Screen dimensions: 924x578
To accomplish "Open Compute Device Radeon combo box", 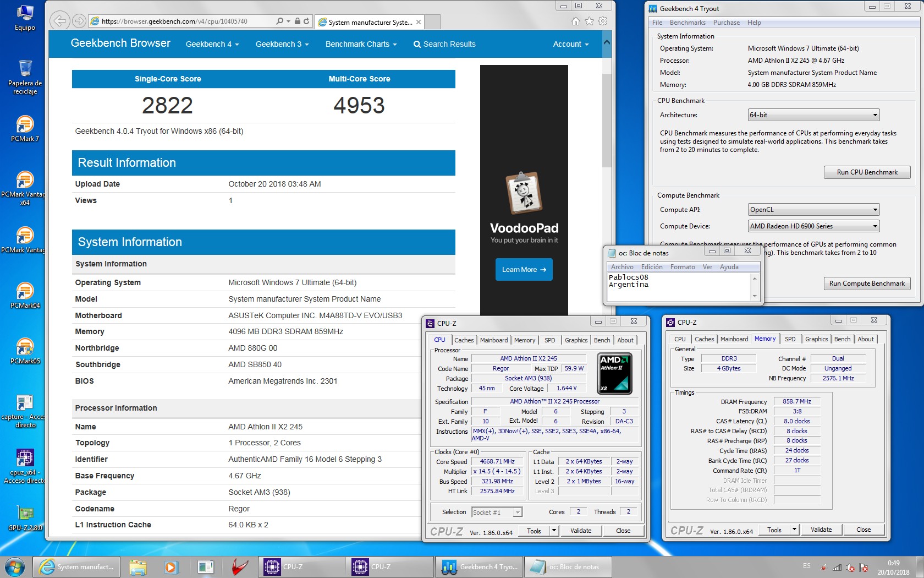I will (813, 226).
